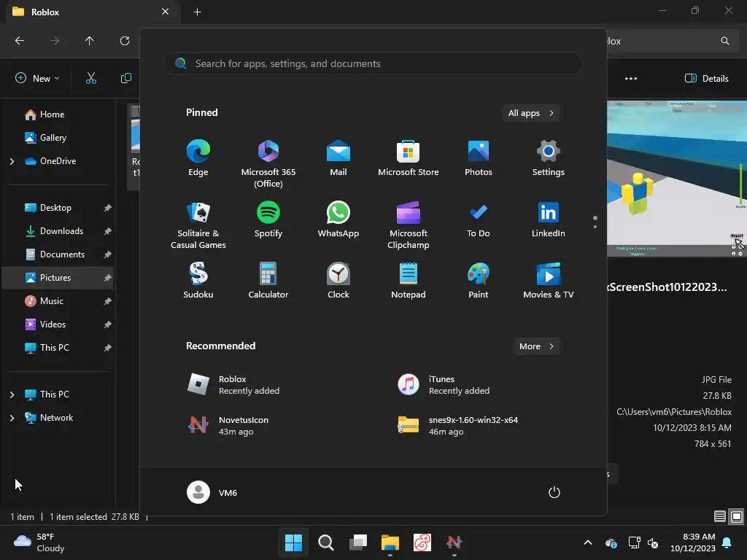747x560 pixels.
Task: Open the To Do app
Action: tap(479, 219)
